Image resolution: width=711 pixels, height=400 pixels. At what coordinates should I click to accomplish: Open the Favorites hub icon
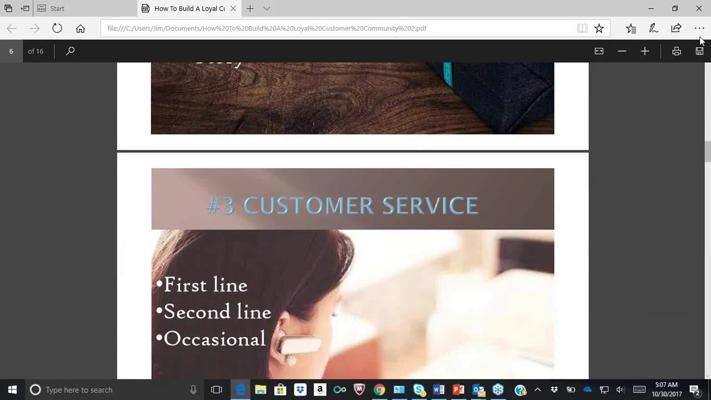point(630,28)
